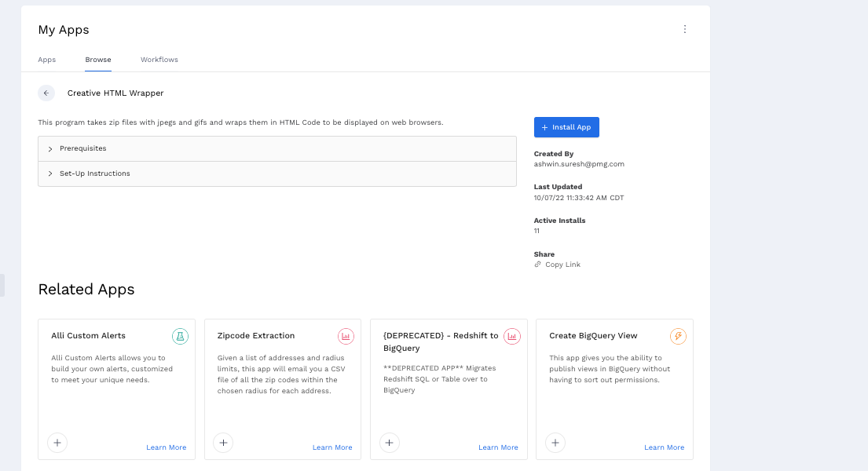Switch to the Workflows tab
Screen dimensions: 868x471
[159, 60]
